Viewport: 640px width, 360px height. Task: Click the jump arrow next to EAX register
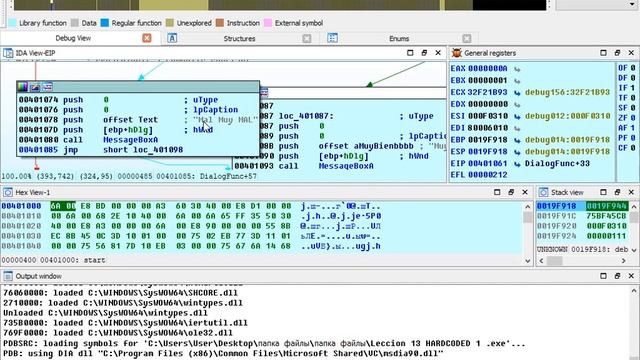pyautogui.click(x=517, y=69)
